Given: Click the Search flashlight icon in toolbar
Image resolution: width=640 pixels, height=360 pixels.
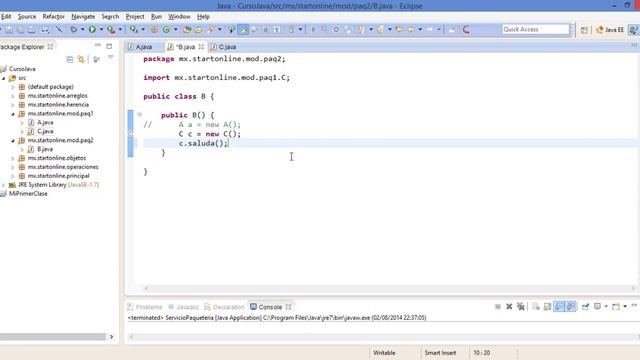Looking at the screenshot, I should tap(211, 29).
